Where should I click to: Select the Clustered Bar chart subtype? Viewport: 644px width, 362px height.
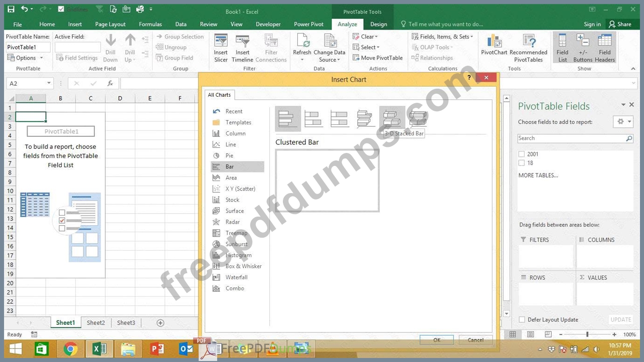tap(288, 118)
